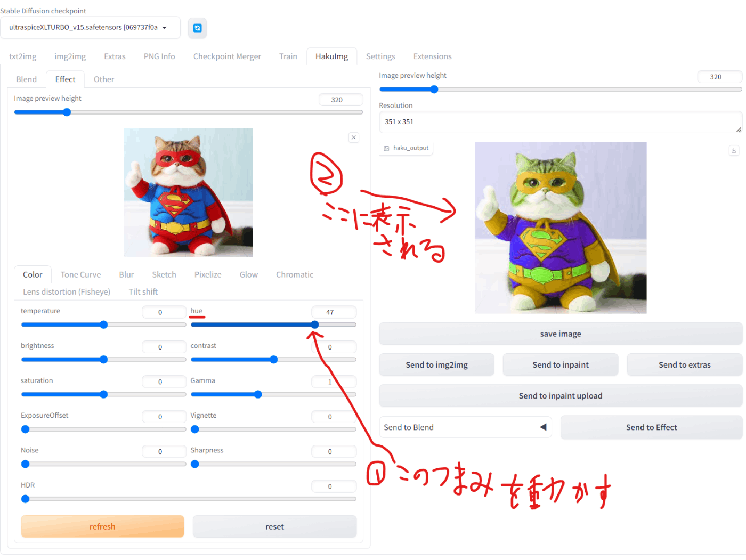Click the Noise slider handle
The width and height of the screenshot is (746, 560).
coord(25,464)
